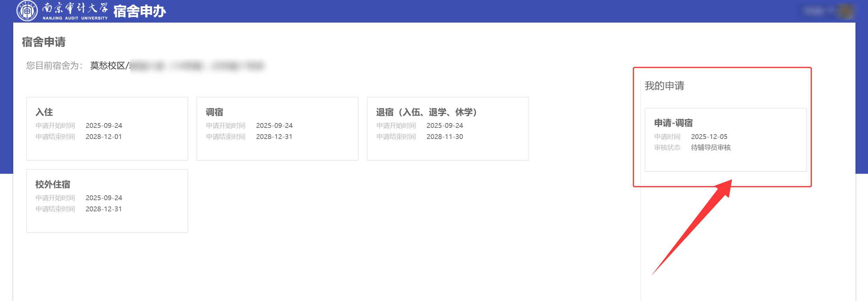Click the 2028-12-31 end date in 调宿
The height and width of the screenshot is (301, 868).
pyautogui.click(x=274, y=137)
